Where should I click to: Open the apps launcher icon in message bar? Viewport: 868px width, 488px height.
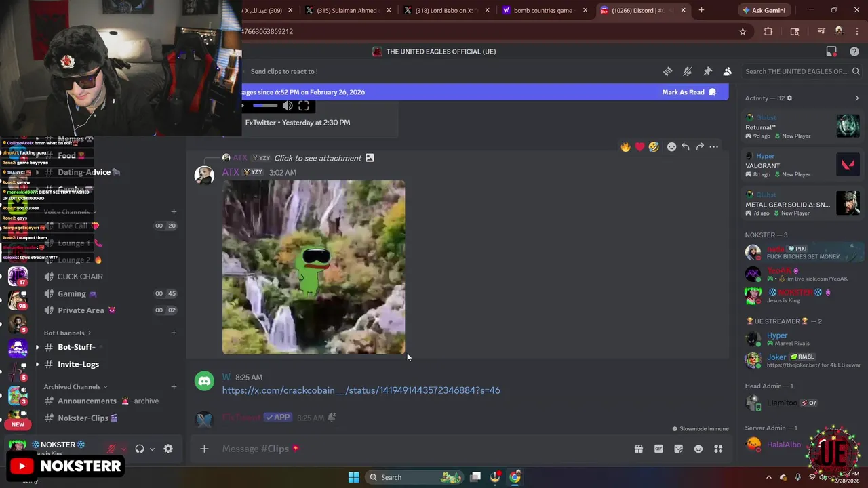[x=718, y=449]
